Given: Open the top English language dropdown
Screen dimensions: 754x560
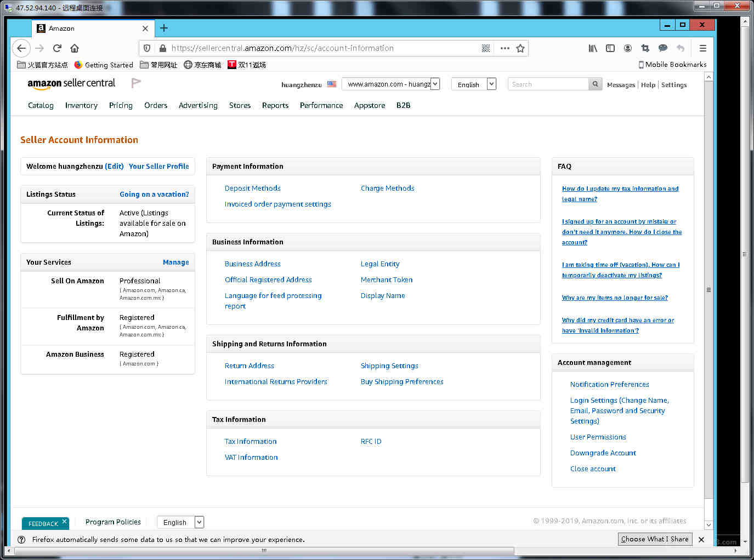Looking at the screenshot, I should (x=474, y=84).
